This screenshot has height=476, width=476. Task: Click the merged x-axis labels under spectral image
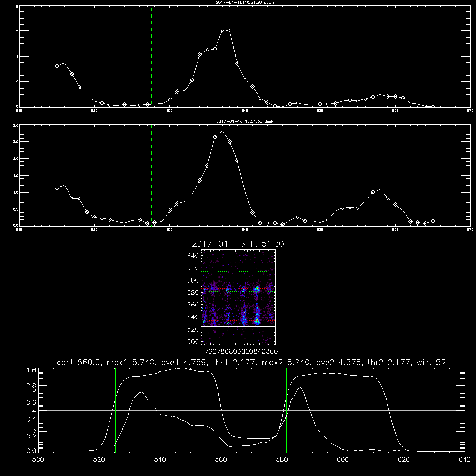241,352
